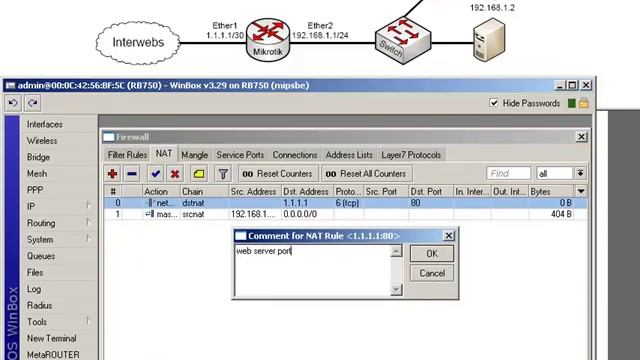Screen dimensions: 640x360
Task: Open the Filter funnel icon
Action: tap(223, 174)
